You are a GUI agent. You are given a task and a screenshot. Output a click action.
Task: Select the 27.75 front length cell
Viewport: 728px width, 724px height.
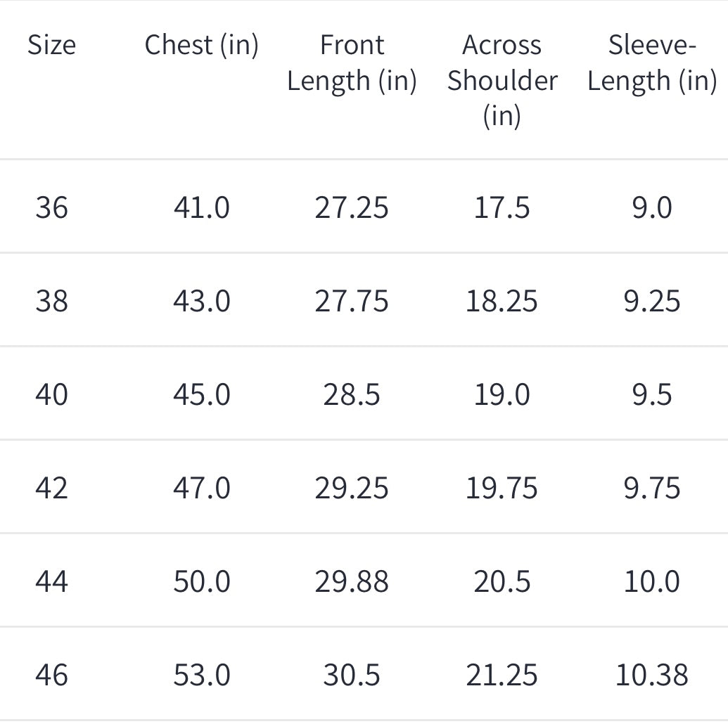tap(352, 301)
